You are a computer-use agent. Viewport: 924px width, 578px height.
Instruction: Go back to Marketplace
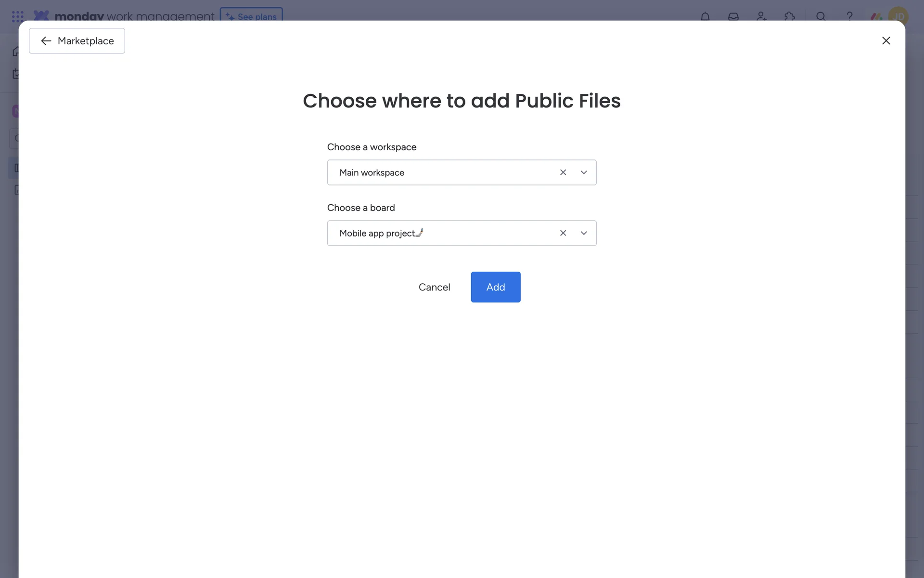(x=77, y=41)
